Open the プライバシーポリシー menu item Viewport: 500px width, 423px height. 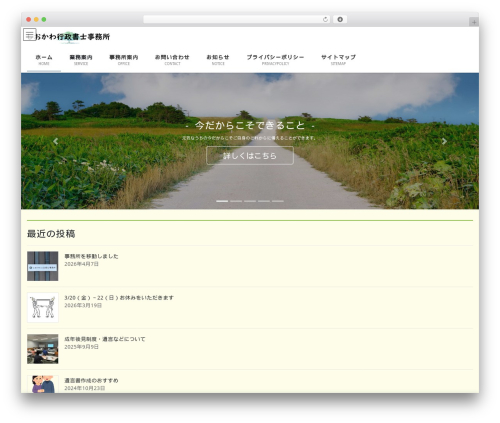(275, 60)
